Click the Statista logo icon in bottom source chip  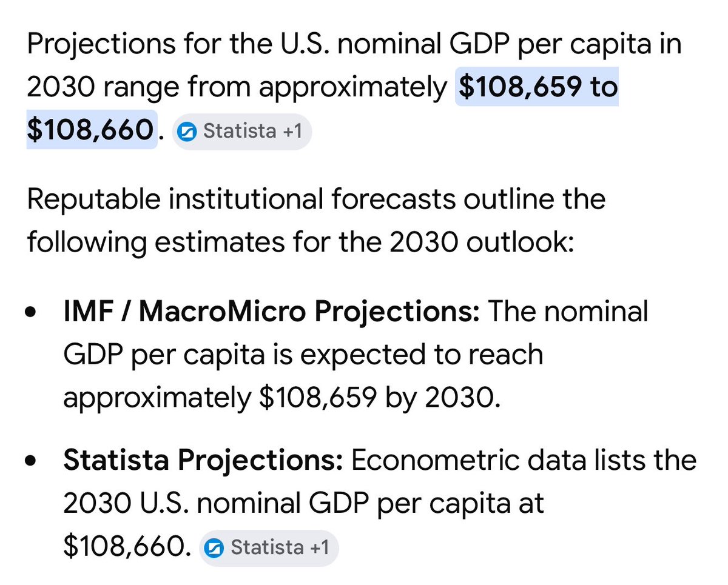tap(216, 548)
